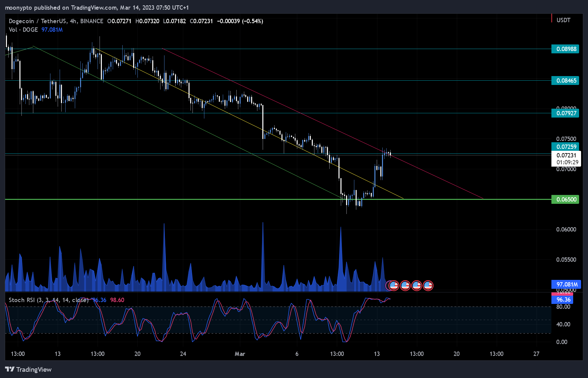This screenshot has width=588, height=378.
Task: Click the open value O0.07271
Action: [119, 21]
